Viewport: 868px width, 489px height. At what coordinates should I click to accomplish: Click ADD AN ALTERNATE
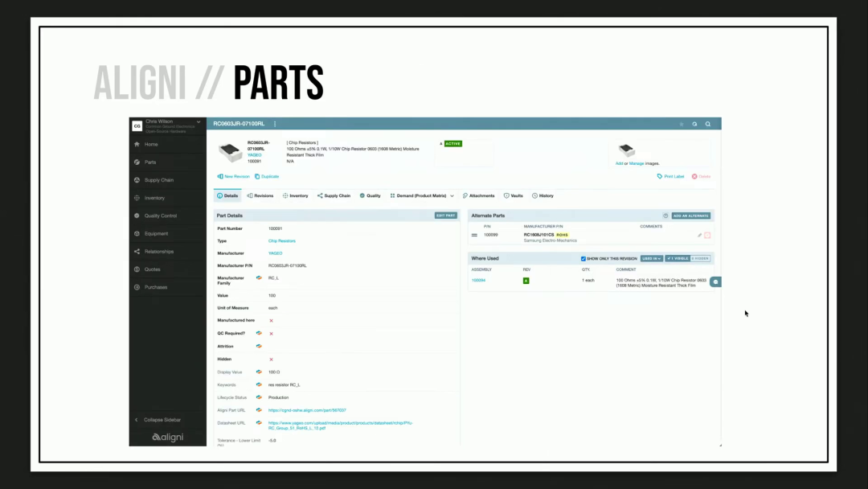point(691,216)
